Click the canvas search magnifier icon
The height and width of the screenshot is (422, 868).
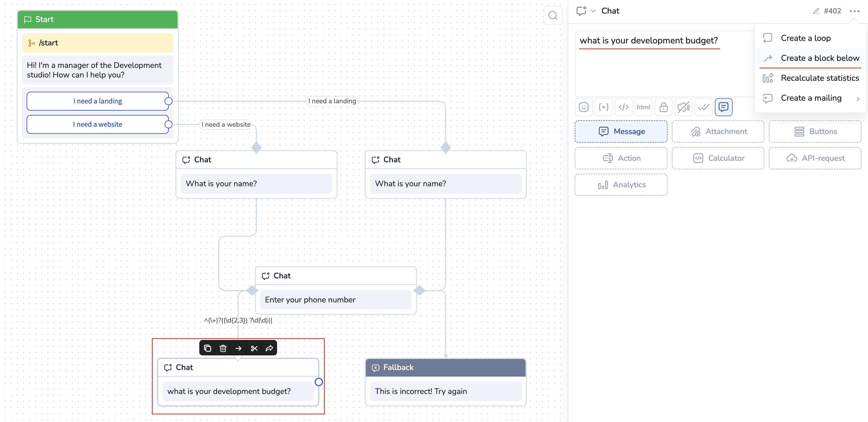[x=553, y=15]
